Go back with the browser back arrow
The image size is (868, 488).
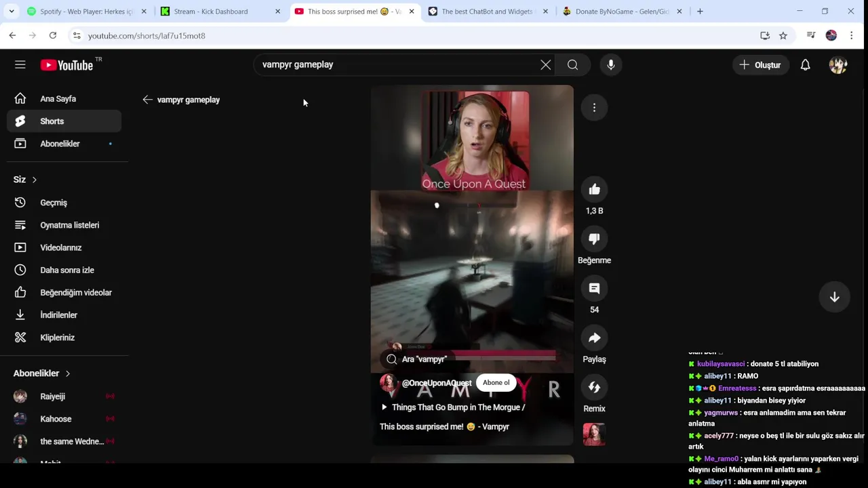(12, 35)
